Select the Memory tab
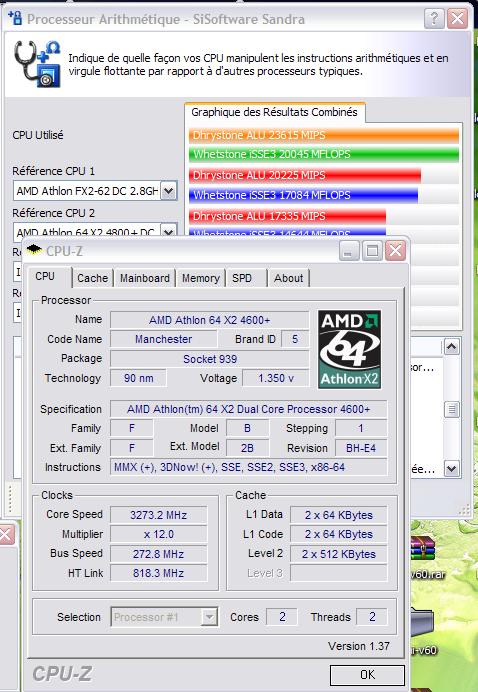 pyautogui.click(x=201, y=278)
